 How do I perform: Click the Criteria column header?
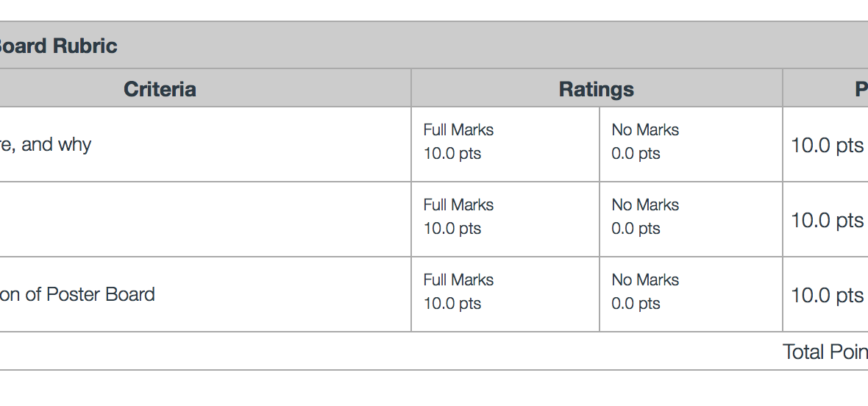tap(160, 89)
